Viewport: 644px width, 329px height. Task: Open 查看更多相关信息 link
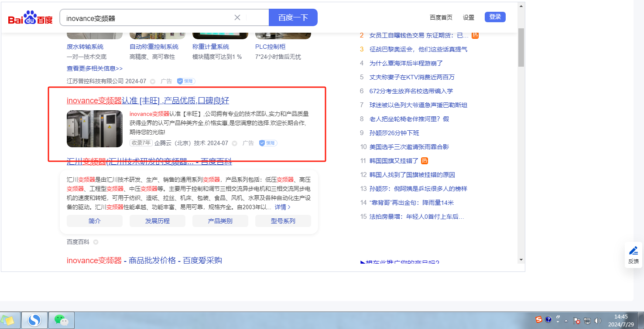(95, 68)
